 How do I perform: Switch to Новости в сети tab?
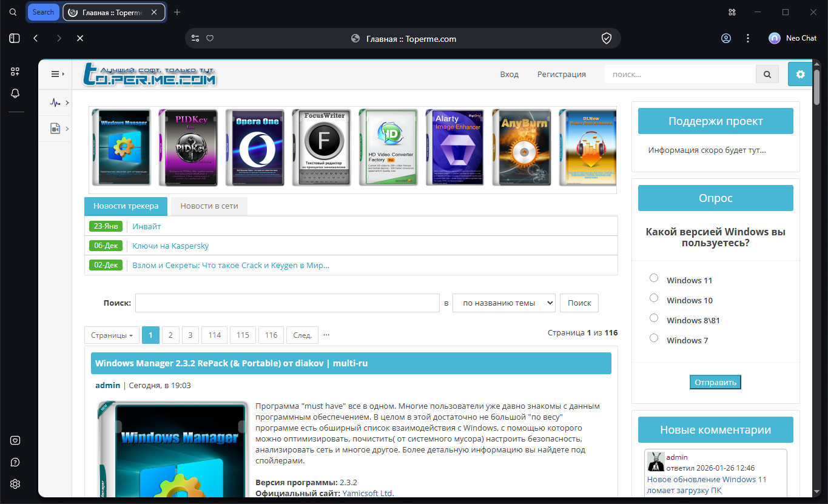click(209, 206)
